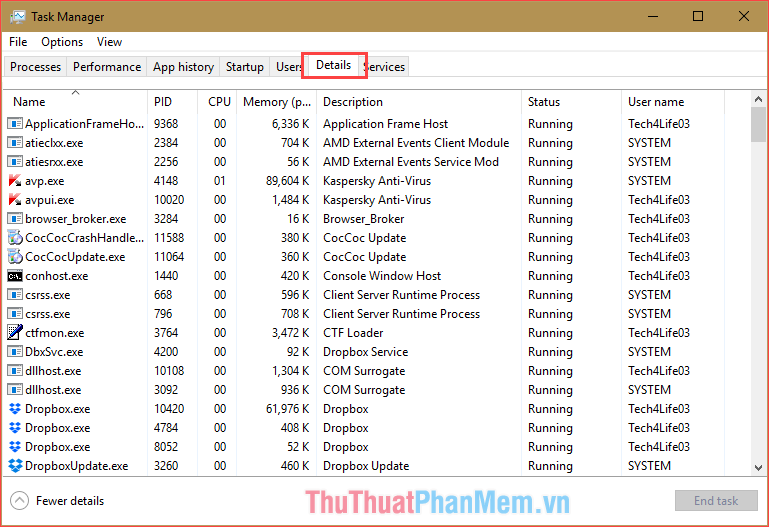Screen dimensions: 769x527
Task: Sort by the Description column header
Action: [x=419, y=101]
